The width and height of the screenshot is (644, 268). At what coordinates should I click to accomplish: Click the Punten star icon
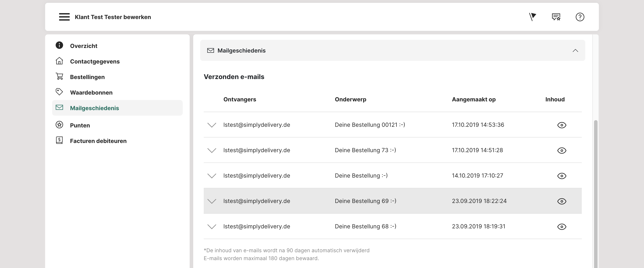[59, 125]
